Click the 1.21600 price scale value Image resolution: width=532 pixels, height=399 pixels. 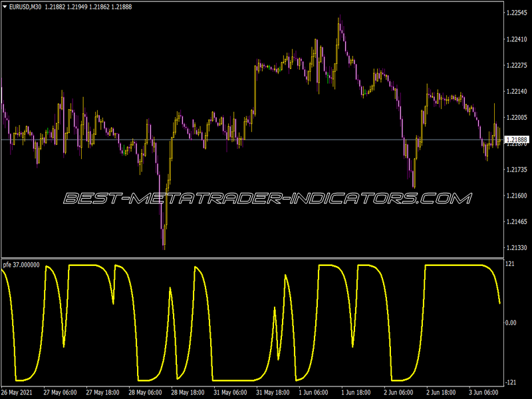tap(517, 196)
